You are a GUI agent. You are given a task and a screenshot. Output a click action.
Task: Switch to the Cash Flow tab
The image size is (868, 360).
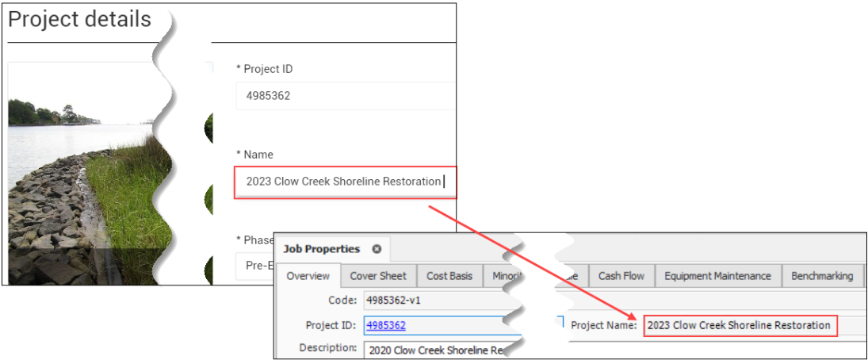[621, 276]
